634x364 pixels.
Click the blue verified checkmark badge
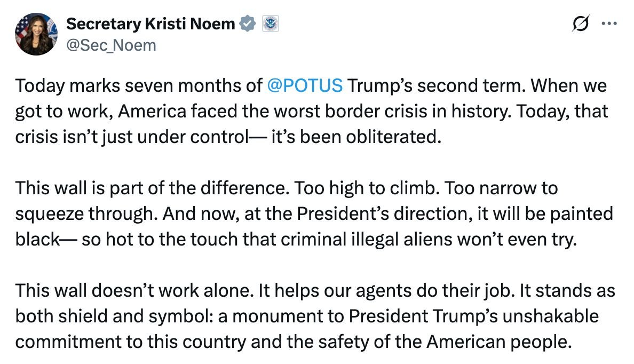pos(248,23)
